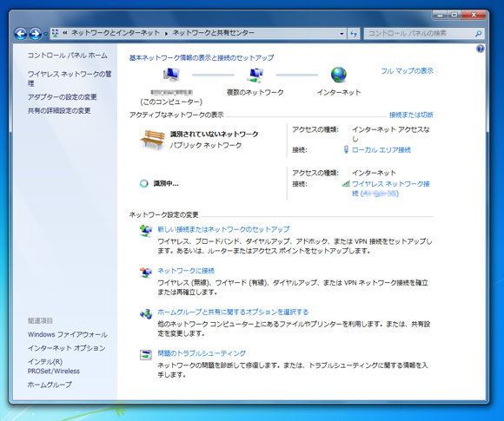504x421 pixels.
Task: Open Windows ファイアウォール
Action: click(68, 334)
